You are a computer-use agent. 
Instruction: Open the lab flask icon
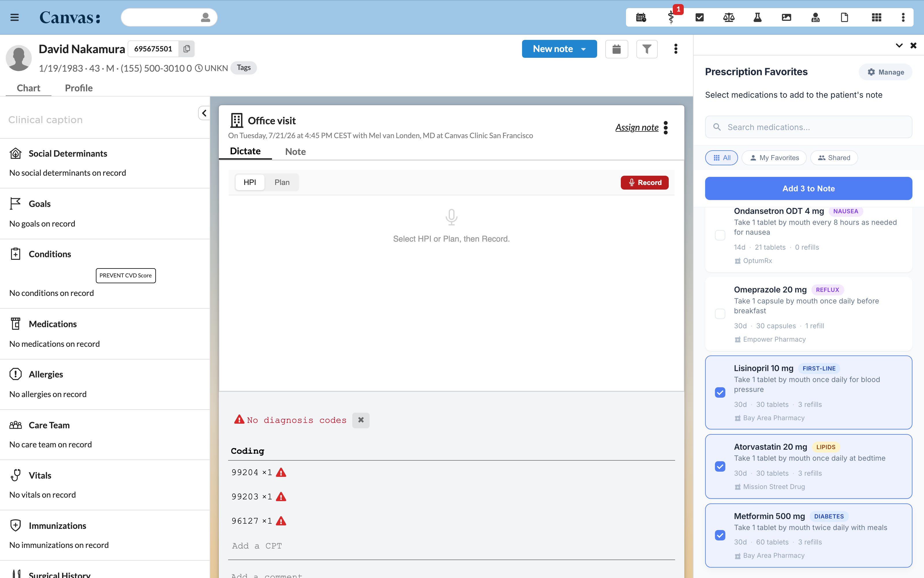757,18
